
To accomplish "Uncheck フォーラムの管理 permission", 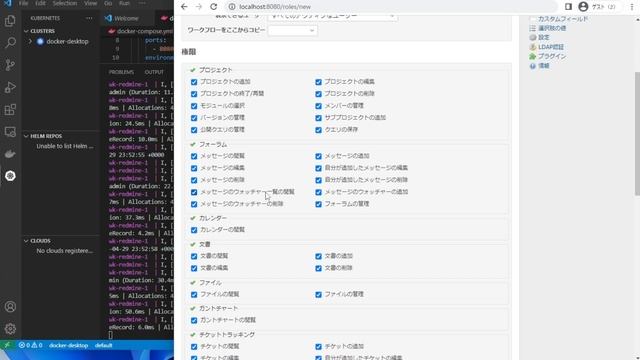I will tap(318, 204).
